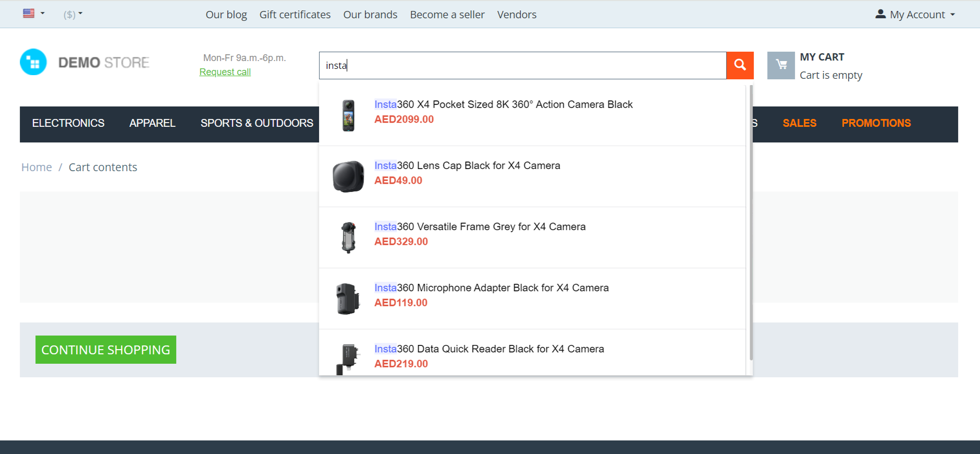Viewport: 980px width, 454px height.
Task: Open the US flag language selector
Action: (x=34, y=14)
